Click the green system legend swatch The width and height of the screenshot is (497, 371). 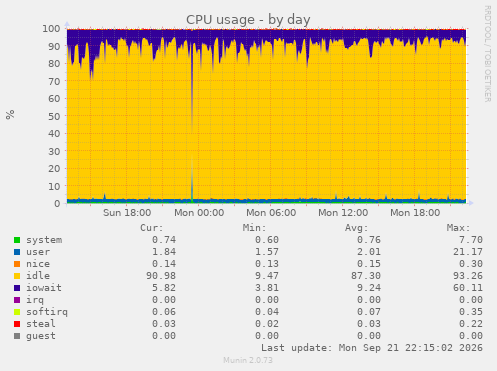point(17,240)
